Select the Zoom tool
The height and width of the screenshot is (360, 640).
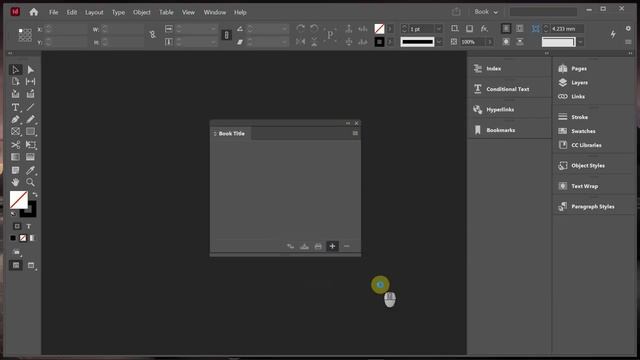31,182
